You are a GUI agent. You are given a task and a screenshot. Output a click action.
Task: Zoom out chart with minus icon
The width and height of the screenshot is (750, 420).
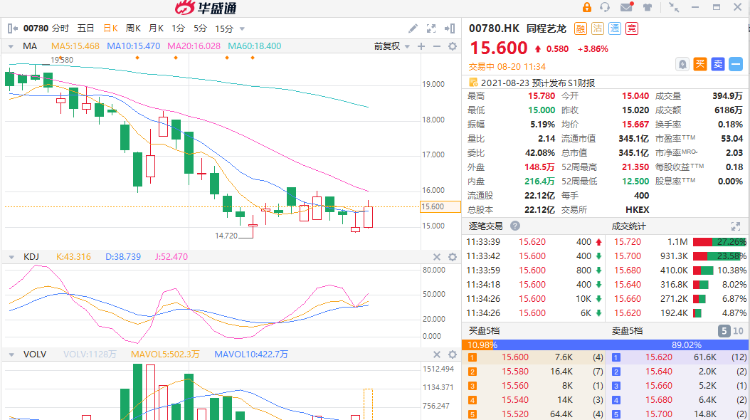pyautogui.click(x=437, y=46)
